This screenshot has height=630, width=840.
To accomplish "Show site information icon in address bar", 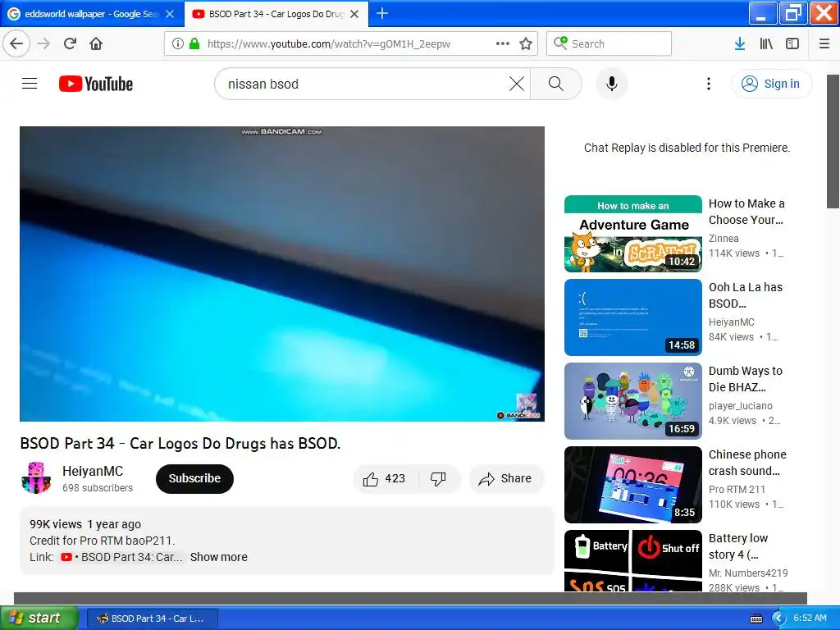I will tap(177, 43).
